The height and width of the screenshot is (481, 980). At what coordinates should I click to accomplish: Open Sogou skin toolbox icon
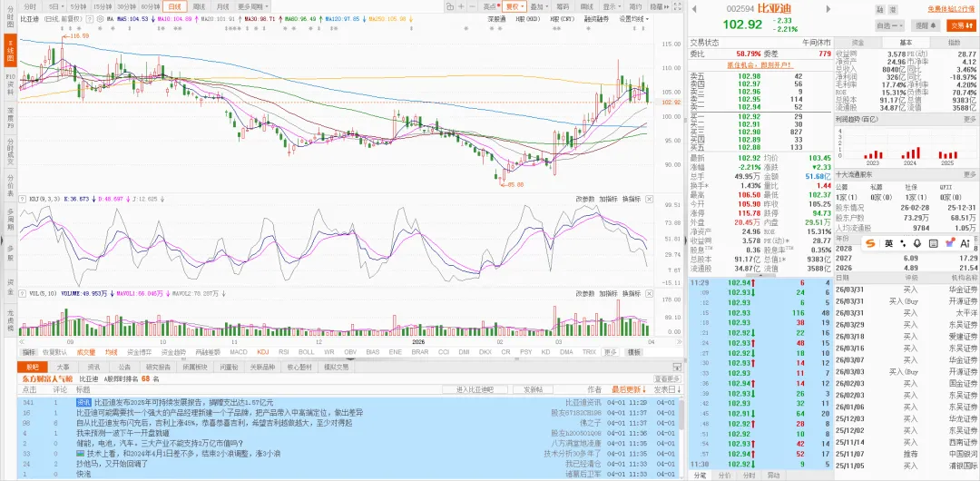(950, 243)
